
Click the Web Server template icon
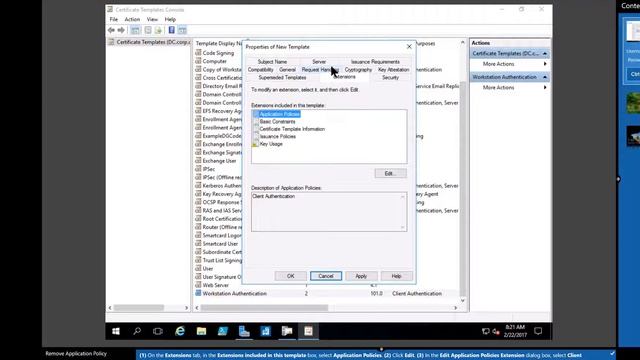tap(198, 285)
